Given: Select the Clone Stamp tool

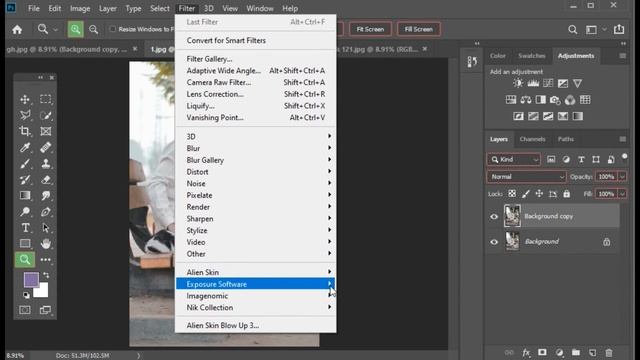Looking at the screenshot, I should click(x=46, y=164).
